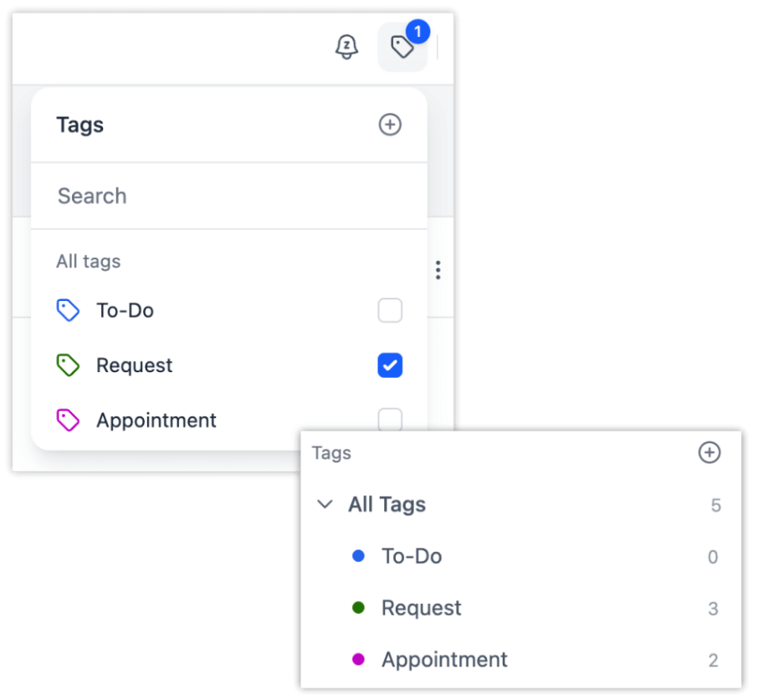The image size is (763, 700).
Task: Enable the To-Do tag checkbox
Action: coord(390,311)
